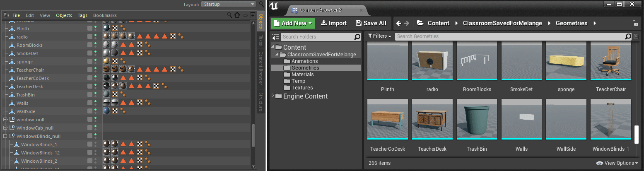Click the search magnifier icon in Object Manager
This screenshot has width=644, height=171.
[230, 15]
